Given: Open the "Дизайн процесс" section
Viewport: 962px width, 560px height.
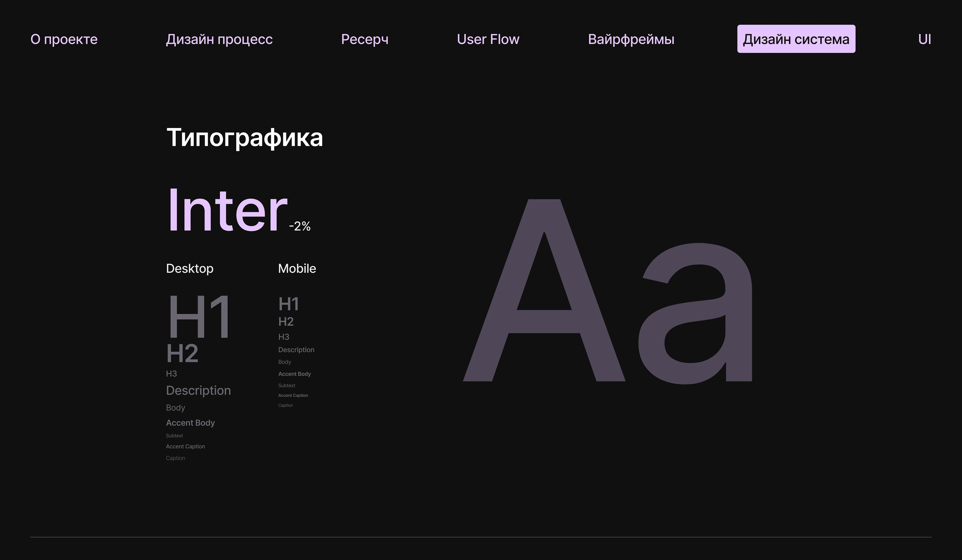Looking at the screenshot, I should [x=219, y=39].
